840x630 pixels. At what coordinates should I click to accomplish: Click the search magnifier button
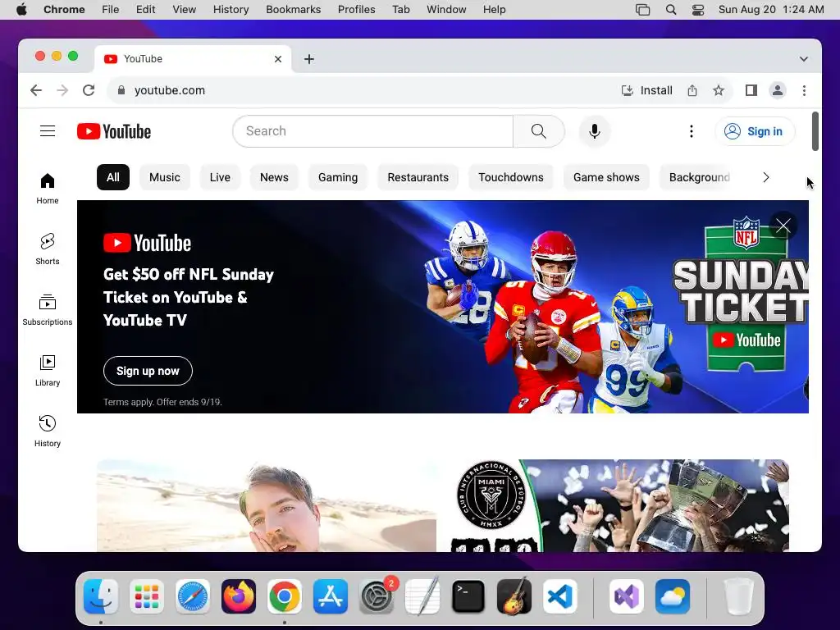[x=538, y=131]
